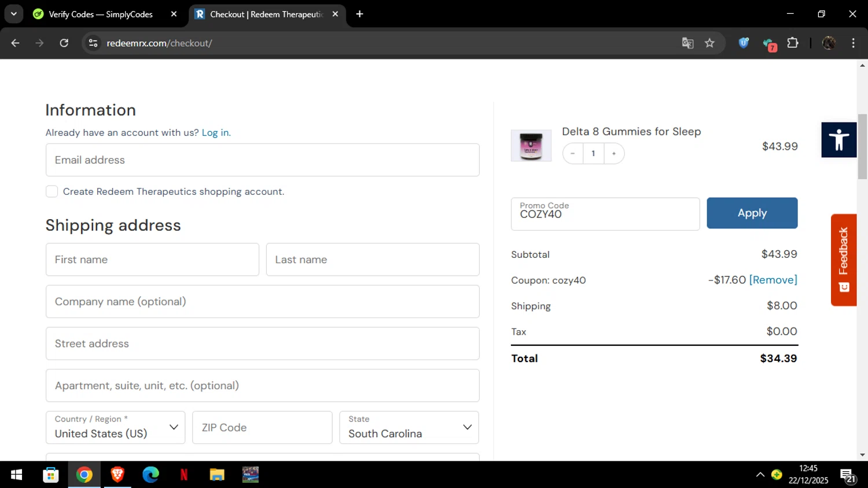
Task: Go back to previous page
Action: coord(16,43)
